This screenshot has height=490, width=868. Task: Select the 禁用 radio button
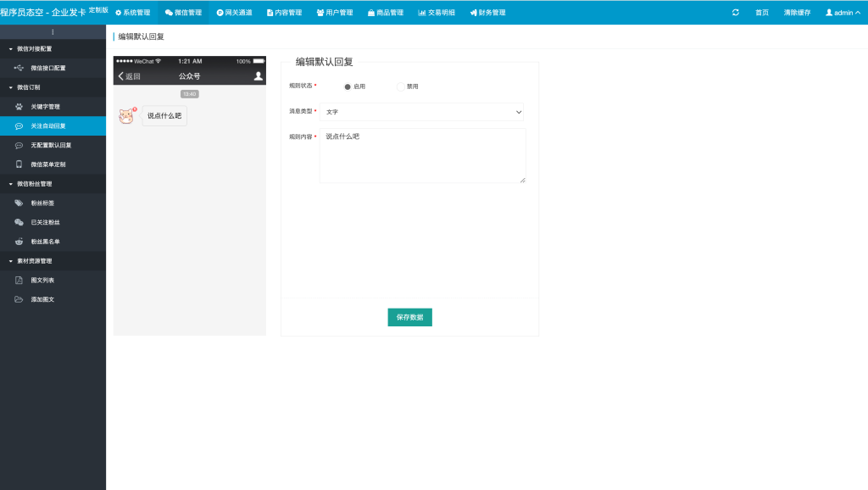pos(401,86)
